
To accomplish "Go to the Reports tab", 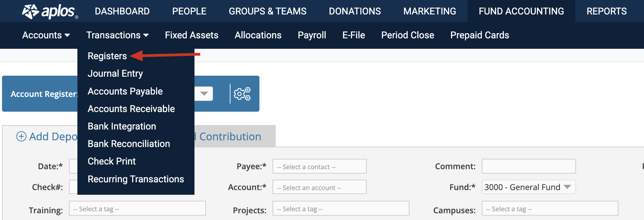I will pyautogui.click(x=606, y=11).
